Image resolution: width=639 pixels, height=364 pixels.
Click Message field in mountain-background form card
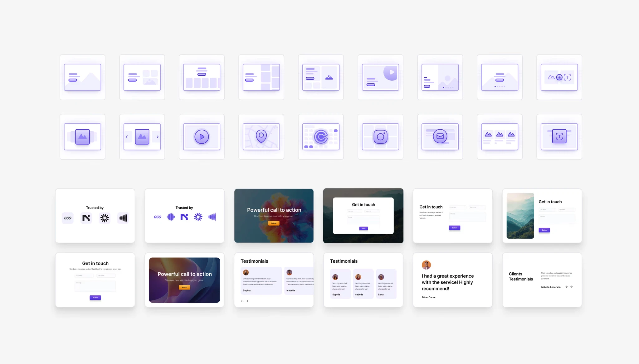pos(363,219)
